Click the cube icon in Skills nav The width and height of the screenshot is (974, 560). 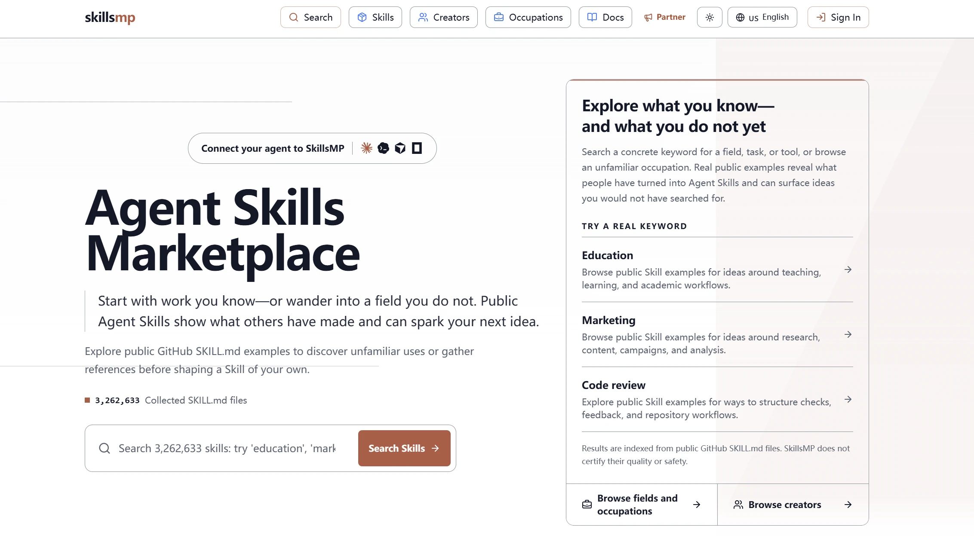point(362,17)
